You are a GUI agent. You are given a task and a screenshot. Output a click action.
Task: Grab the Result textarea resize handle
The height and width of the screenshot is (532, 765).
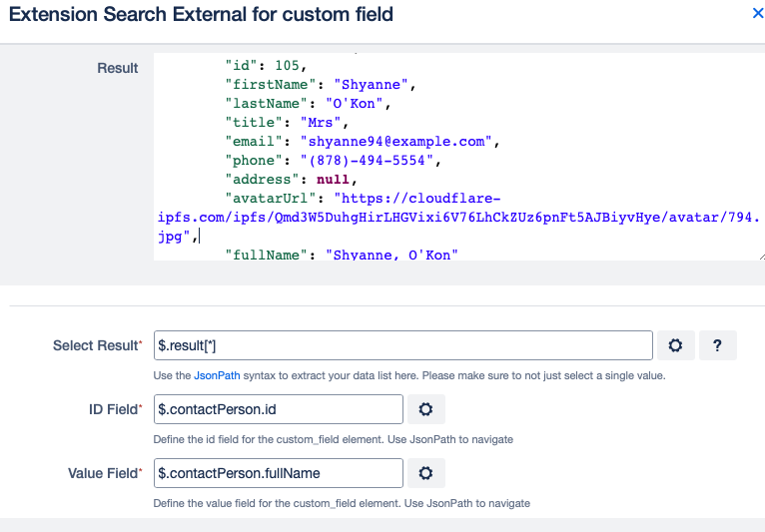[x=760, y=256]
